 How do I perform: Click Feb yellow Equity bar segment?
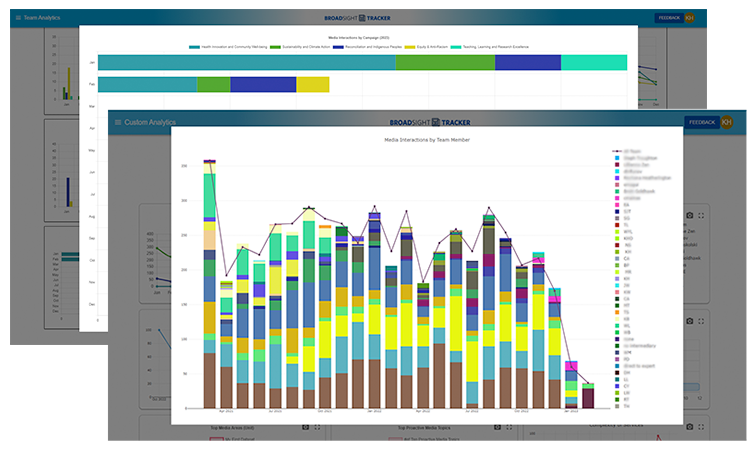click(313, 84)
